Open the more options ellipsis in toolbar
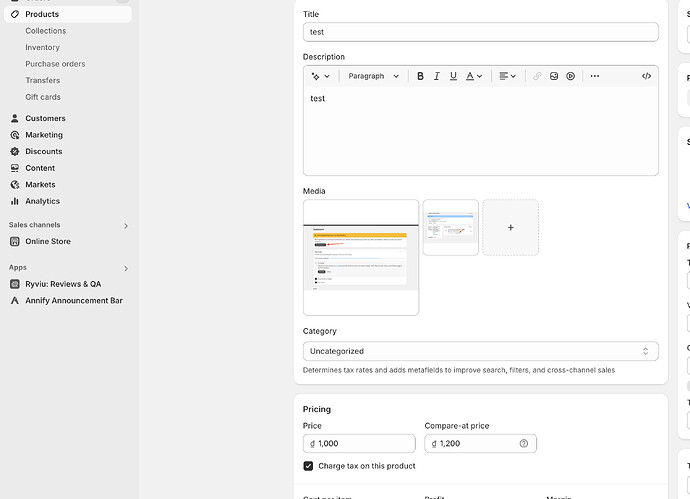 [x=595, y=76]
